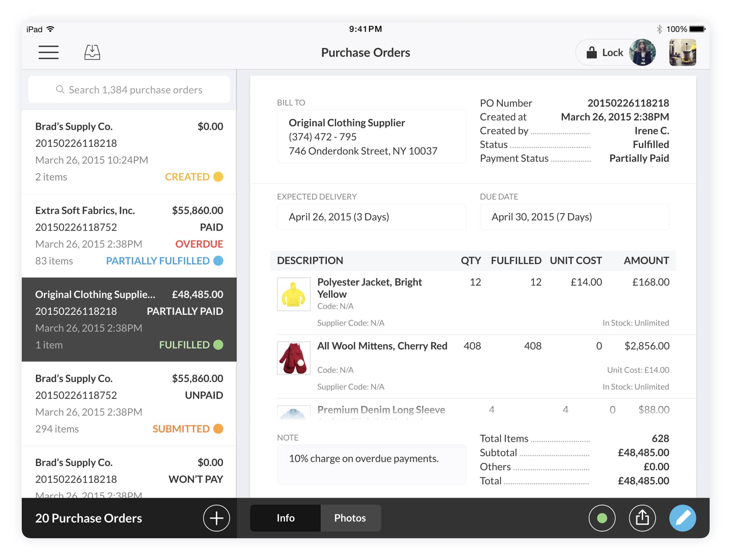Viewport: 731px width, 560px height.
Task: Open the Due Date picker
Action: coord(574,217)
